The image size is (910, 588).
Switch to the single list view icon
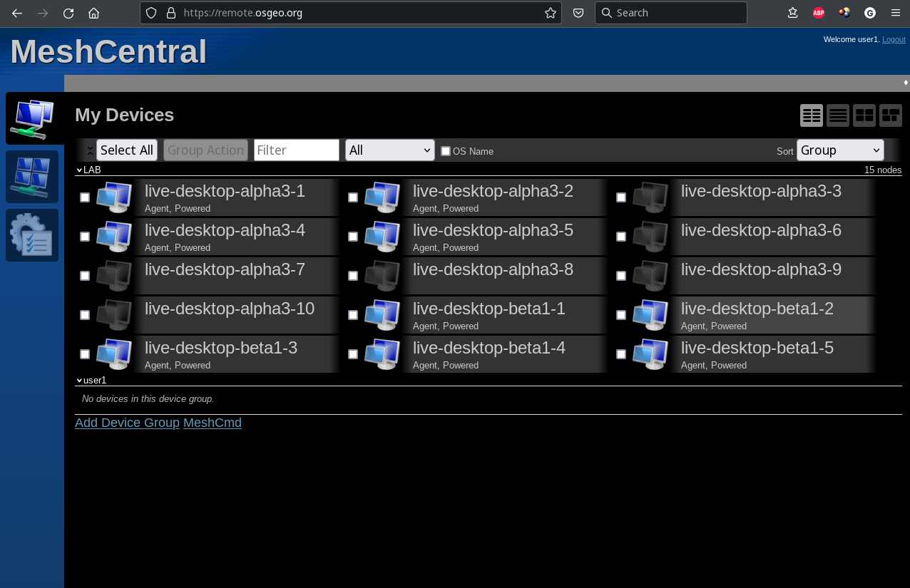[x=838, y=115]
